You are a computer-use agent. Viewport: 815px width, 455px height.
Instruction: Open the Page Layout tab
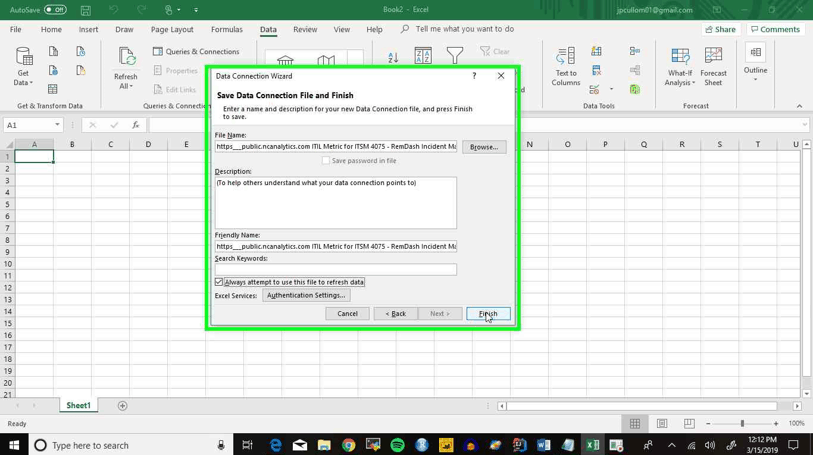click(172, 30)
